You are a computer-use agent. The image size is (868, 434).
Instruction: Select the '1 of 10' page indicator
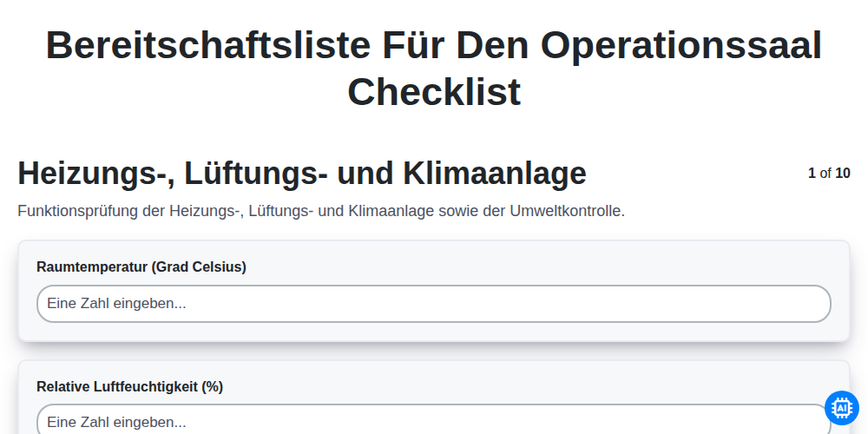point(829,174)
